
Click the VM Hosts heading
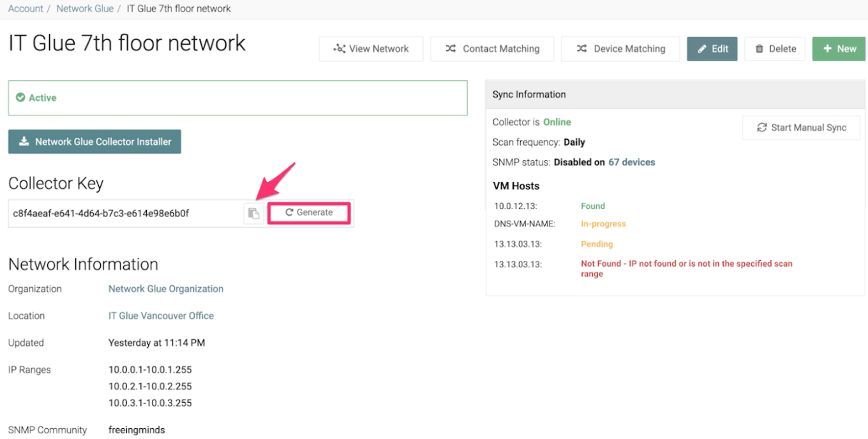516,186
